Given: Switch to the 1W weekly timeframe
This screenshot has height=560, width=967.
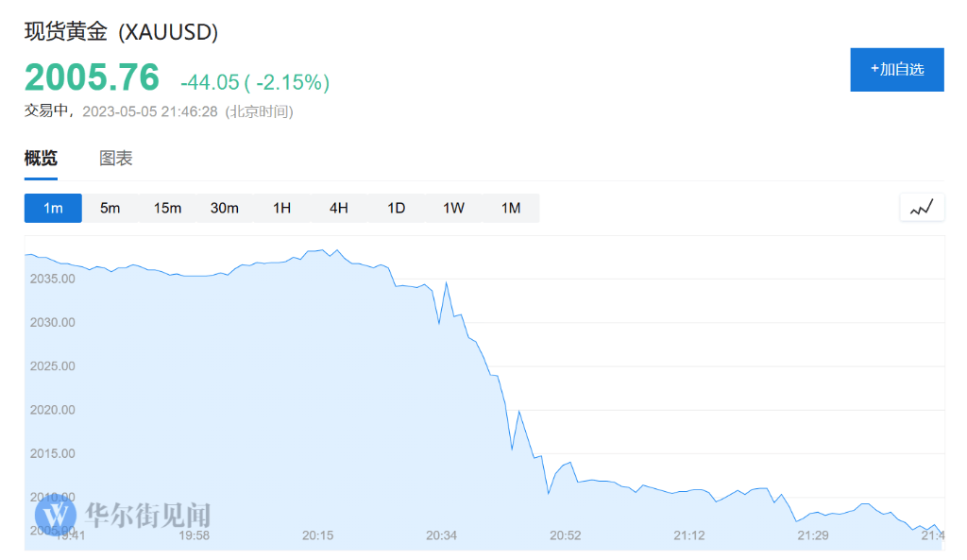Looking at the screenshot, I should coord(453,208).
